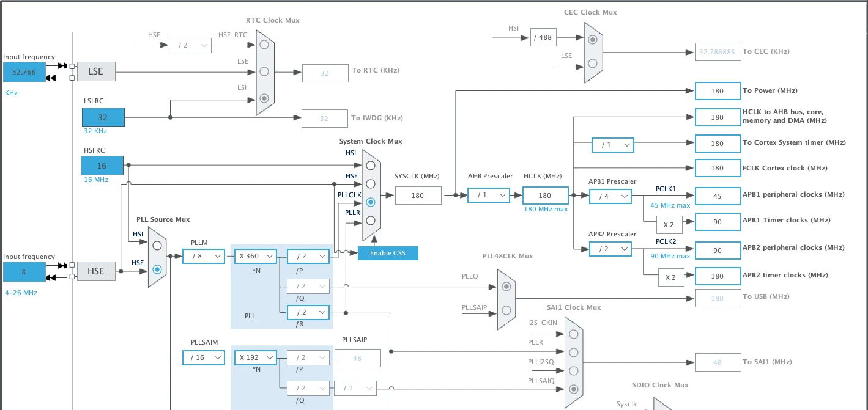868x410 pixels.
Task: Click the To USB (MHz) value field
Action: [x=718, y=298]
